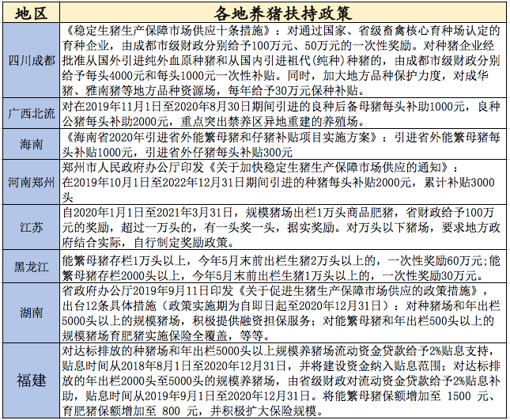Click the policy text cell for 广西北流

click(x=283, y=113)
